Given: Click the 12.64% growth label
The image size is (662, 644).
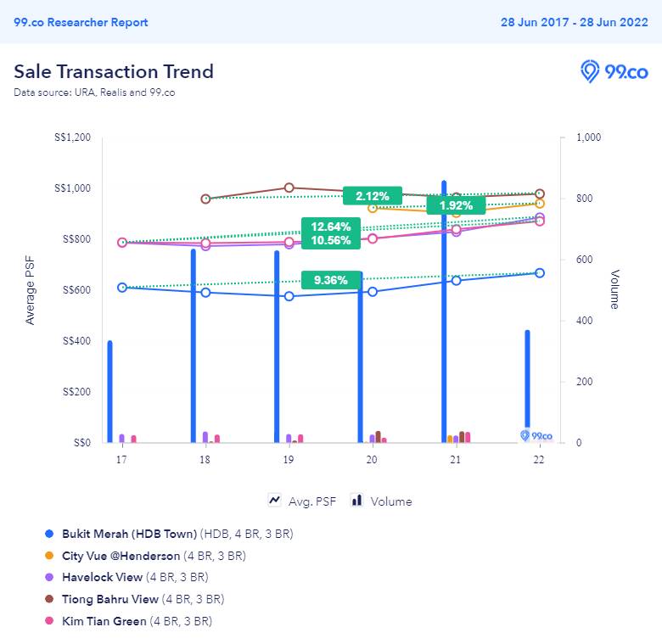Looking at the screenshot, I should pyautogui.click(x=330, y=227).
